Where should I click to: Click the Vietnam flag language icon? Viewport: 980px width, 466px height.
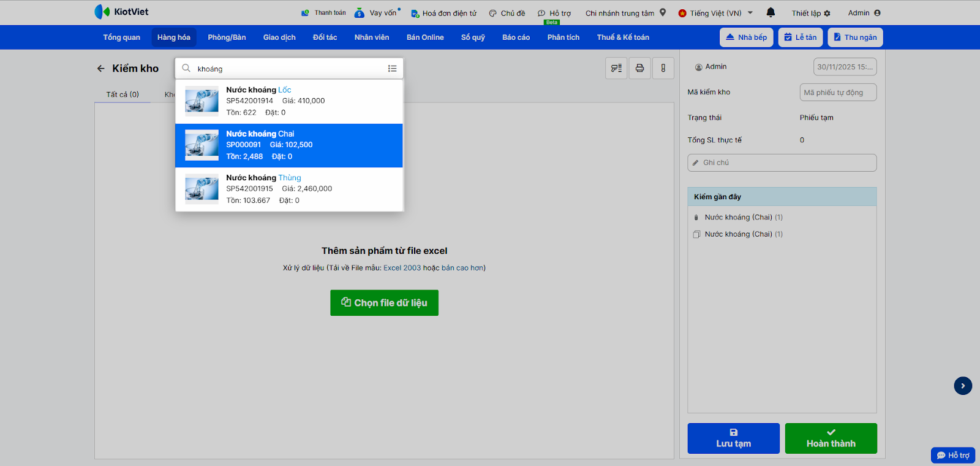tap(682, 13)
